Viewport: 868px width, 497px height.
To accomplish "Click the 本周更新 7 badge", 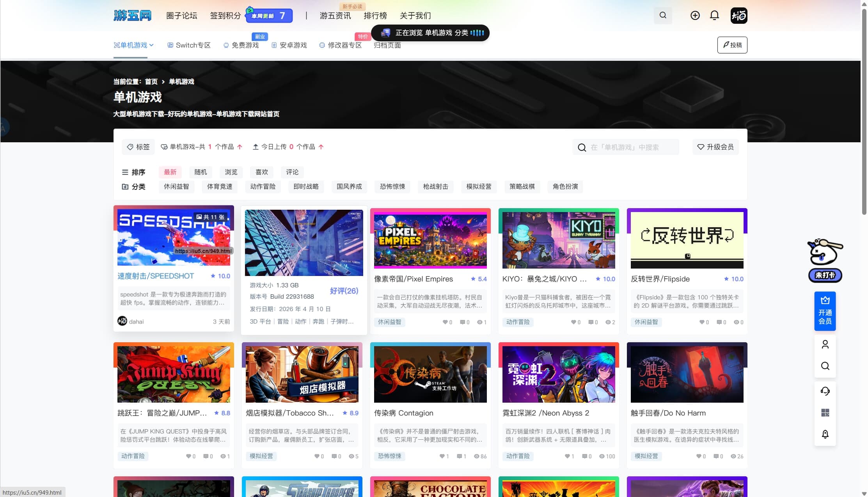I will (269, 16).
